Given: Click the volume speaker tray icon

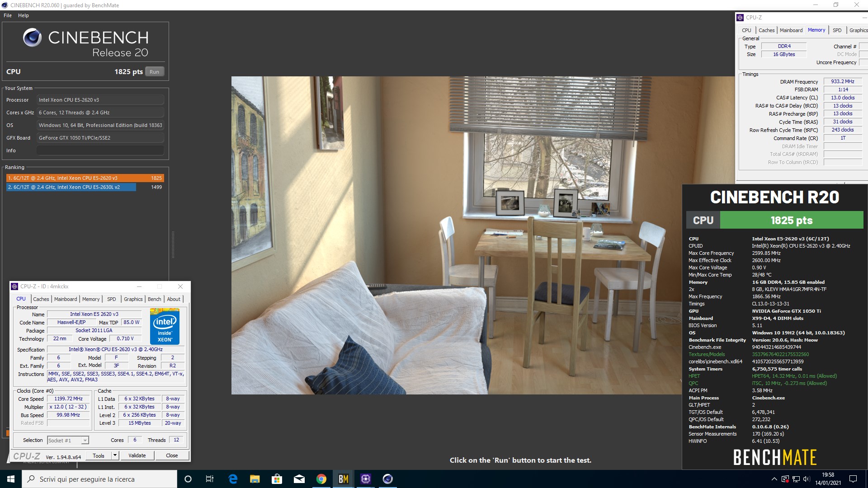Looking at the screenshot, I should coord(807,479).
